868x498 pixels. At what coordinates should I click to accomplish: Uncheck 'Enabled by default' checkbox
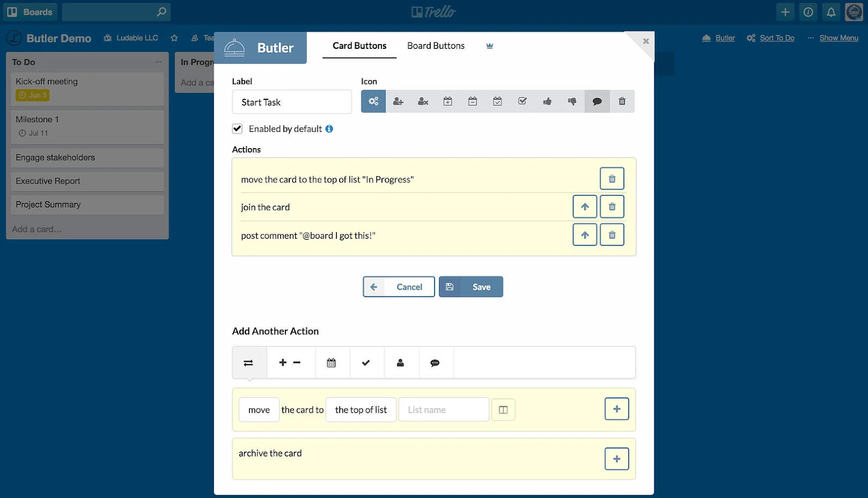pyautogui.click(x=237, y=129)
